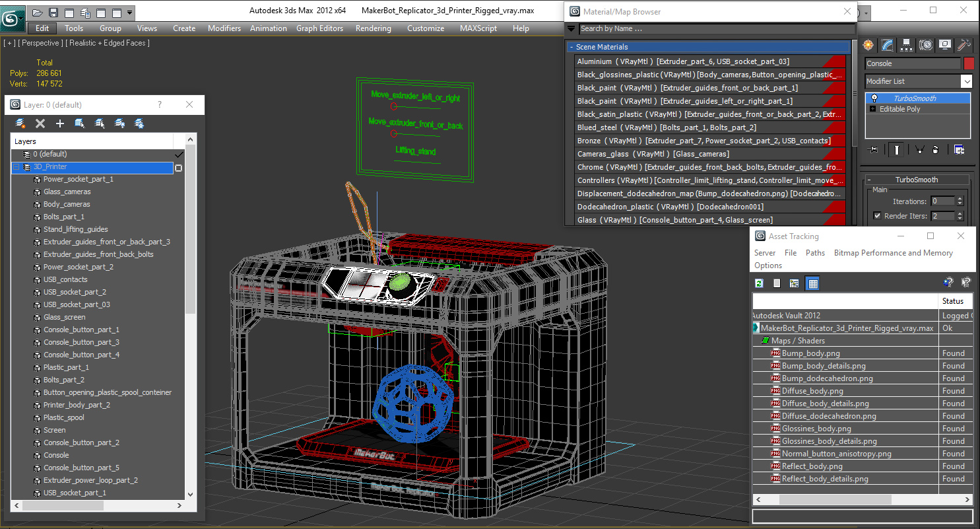Image resolution: width=980 pixels, height=529 pixels.
Task: Click the red object color swatch beside Console
Action: point(968,63)
